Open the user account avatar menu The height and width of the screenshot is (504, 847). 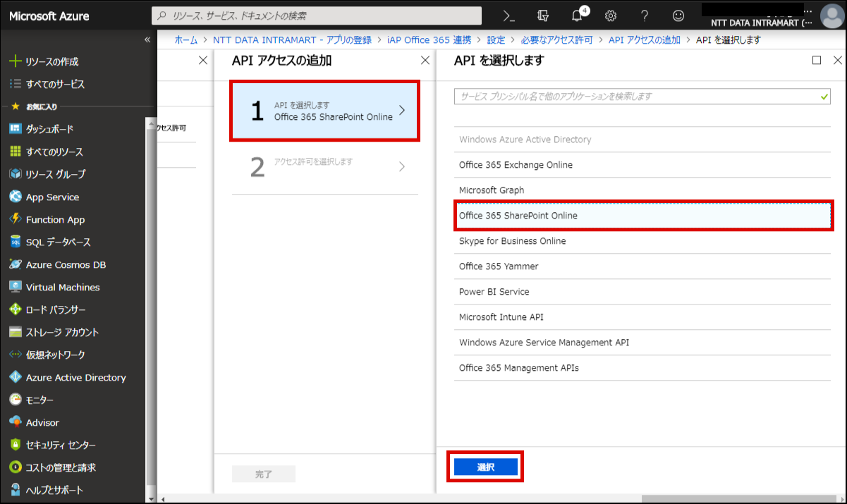click(832, 16)
